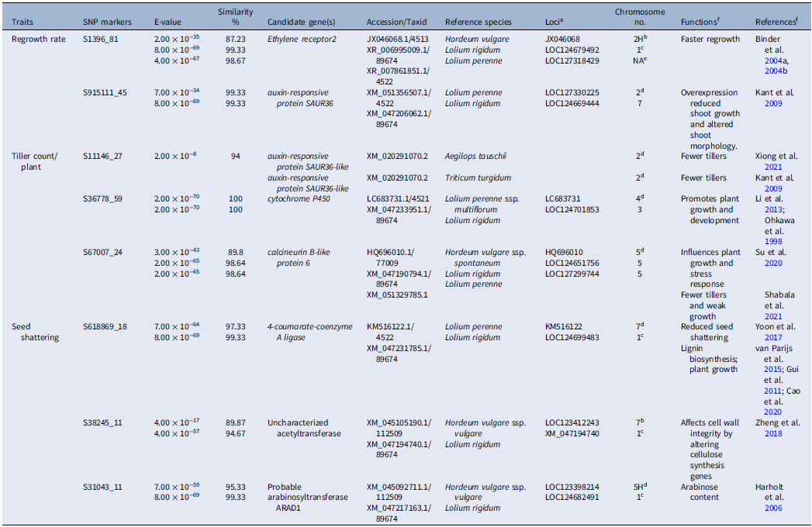This screenshot has width=812, height=527.
Task: Open the 2018 Zheng et al. reference
Action: click(773, 434)
